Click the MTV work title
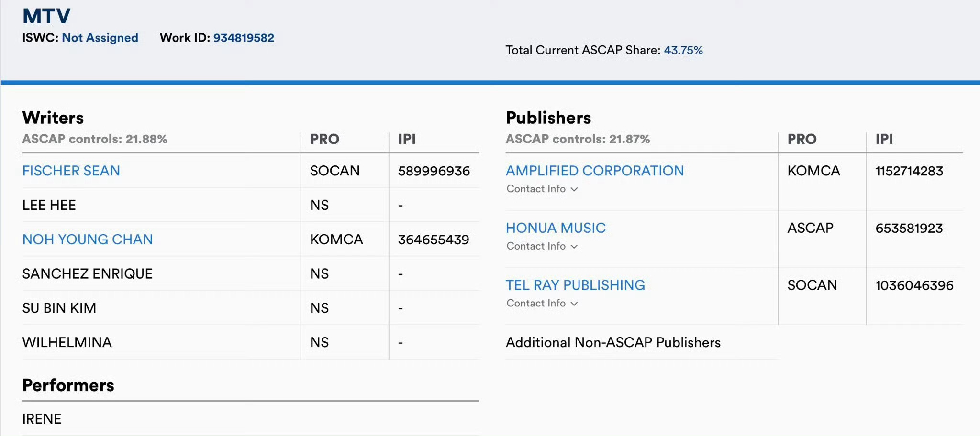The width and height of the screenshot is (980, 436). click(x=46, y=16)
